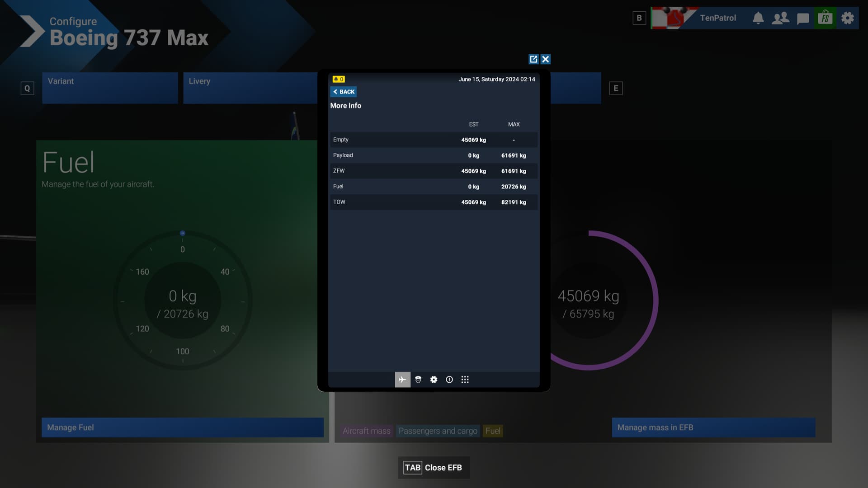868x488 pixels.
Task: Select the Livery tab
Action: [250, 88]
